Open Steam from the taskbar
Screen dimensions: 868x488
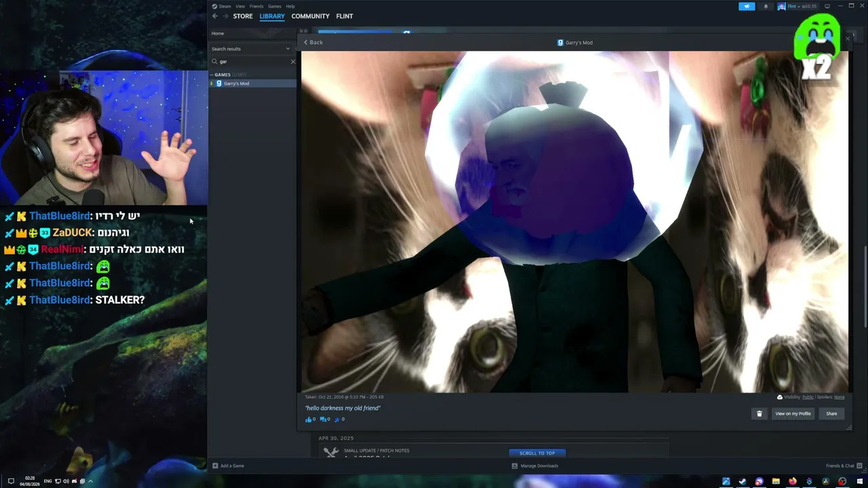pos(743,482)
